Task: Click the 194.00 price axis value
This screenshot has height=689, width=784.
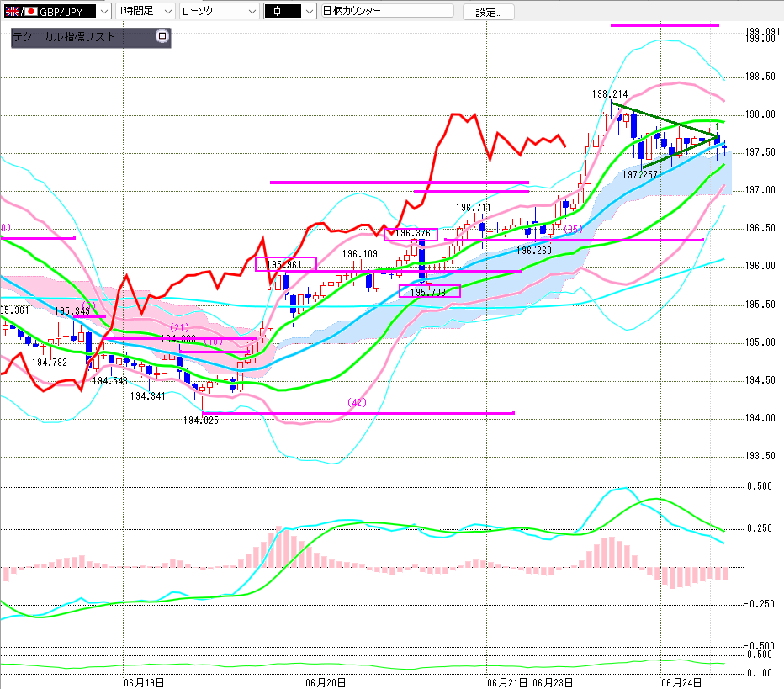Action: pos(760,418)
